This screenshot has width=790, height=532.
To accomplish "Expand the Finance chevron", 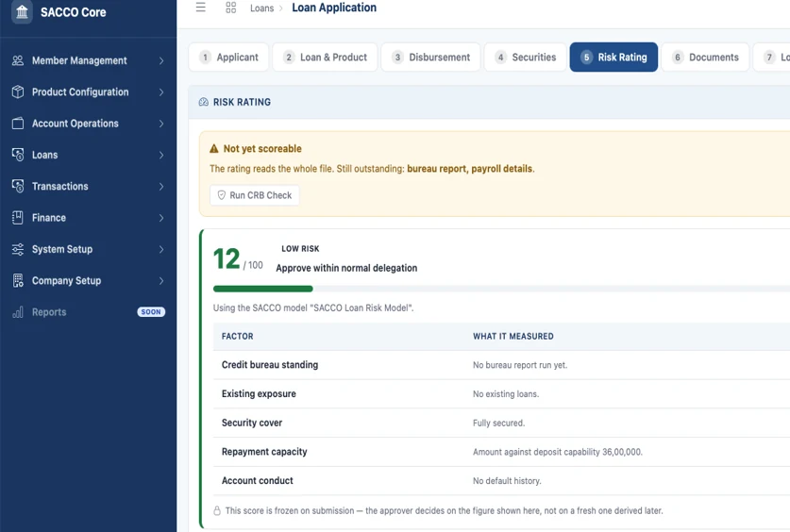I will pyautogui.click(x=161, y=218).
